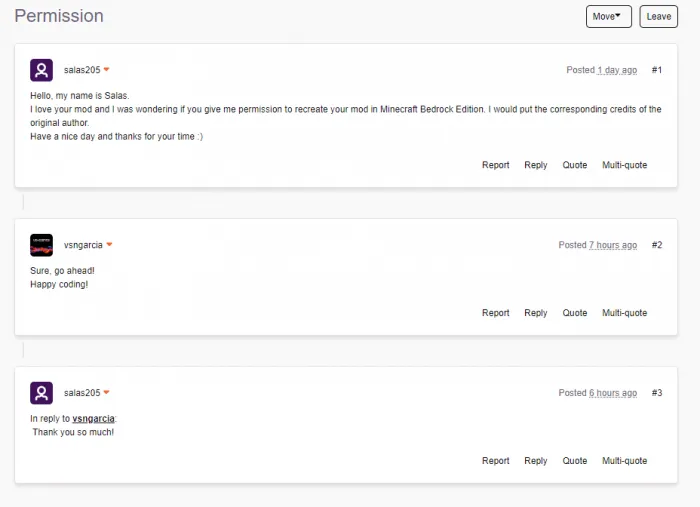Select Multi-quote on post #2
The width and height of the screenshot is (700, 507).
tap(625, 313)
